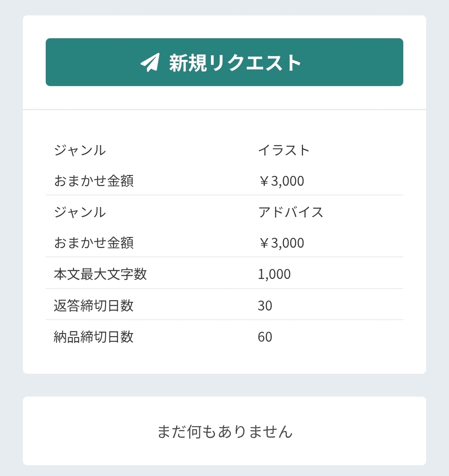Click the second ジャンル label

click(x=80, y=212)
